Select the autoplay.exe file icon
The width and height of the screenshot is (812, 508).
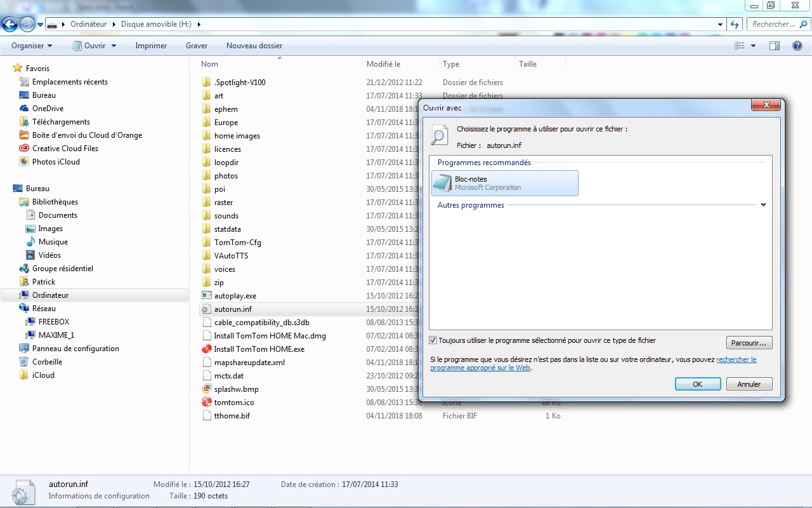click(206, 296)
